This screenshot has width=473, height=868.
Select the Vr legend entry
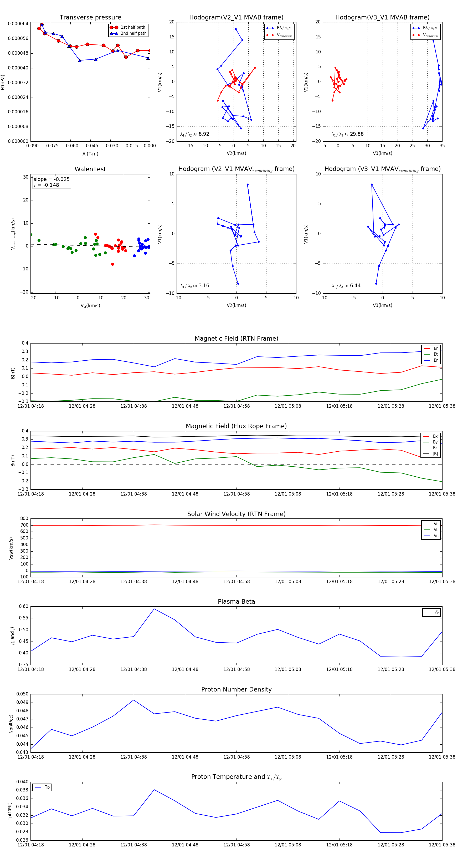point(431,524)
